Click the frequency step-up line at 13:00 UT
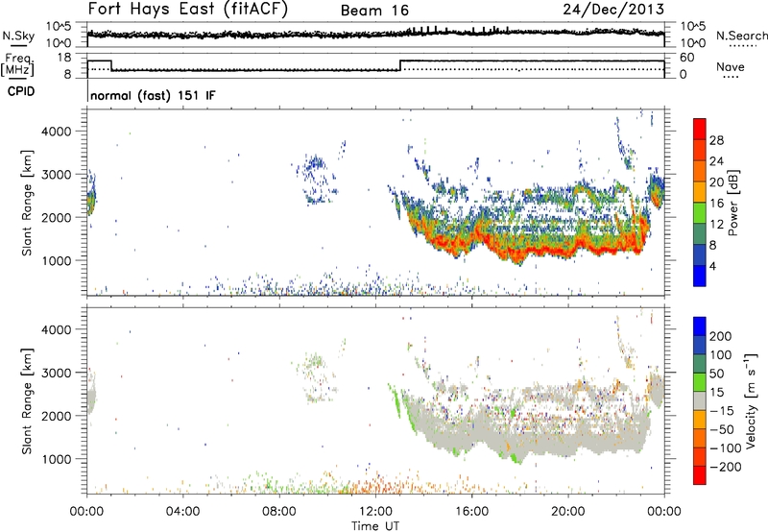 click(400, 65)
